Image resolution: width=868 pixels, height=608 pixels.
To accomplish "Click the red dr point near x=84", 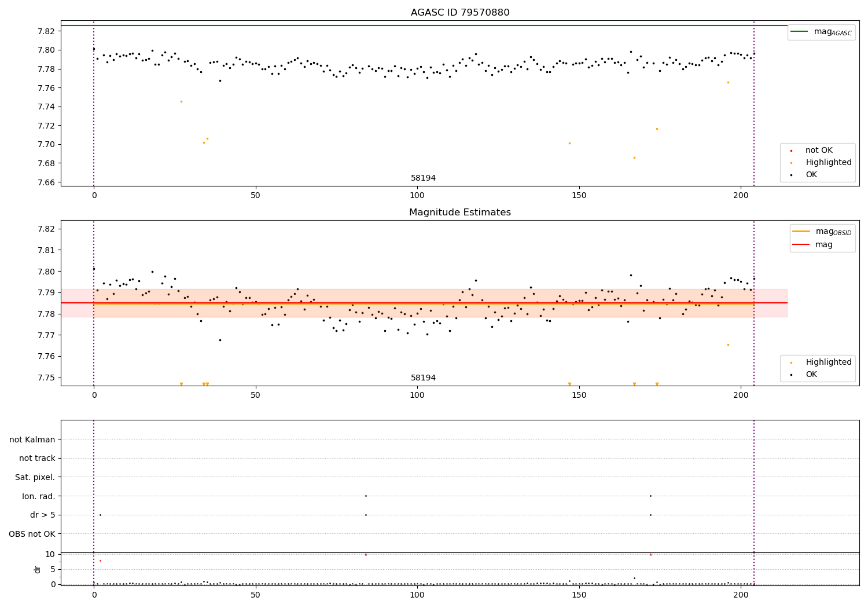I will (x=366, y=555).
